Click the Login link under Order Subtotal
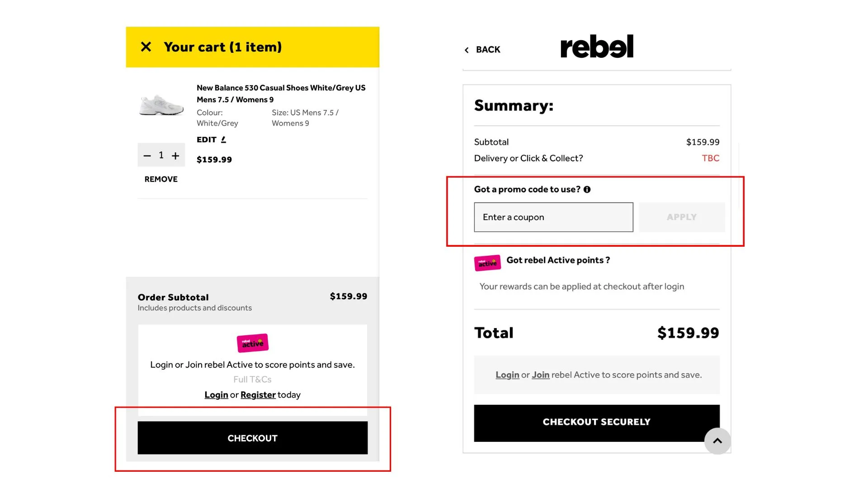The height and width of the screenshot is (488, 868). (216, 394)
